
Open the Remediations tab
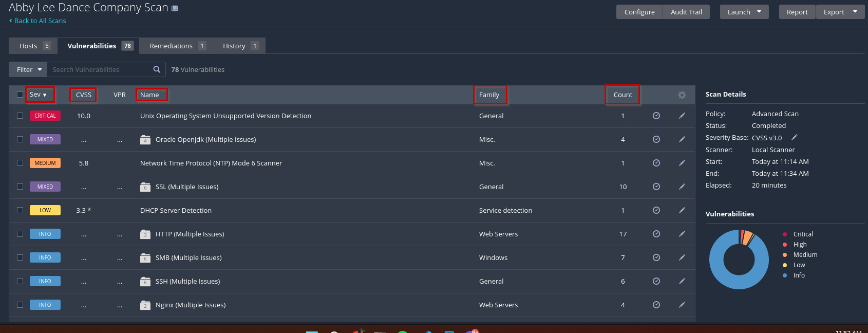tap(177, 46)
